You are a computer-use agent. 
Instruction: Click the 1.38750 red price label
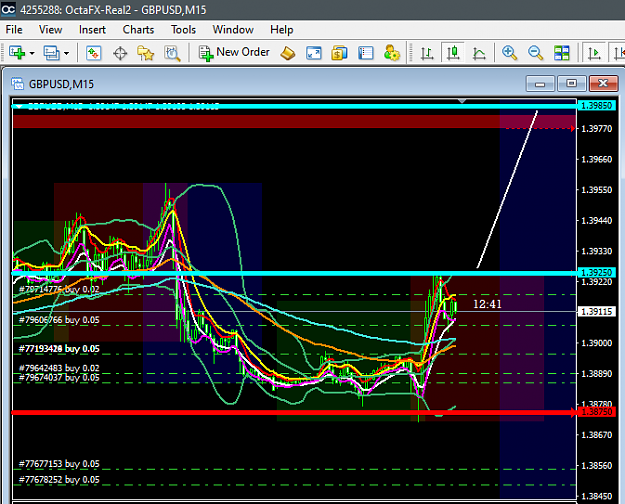[596, 412]
